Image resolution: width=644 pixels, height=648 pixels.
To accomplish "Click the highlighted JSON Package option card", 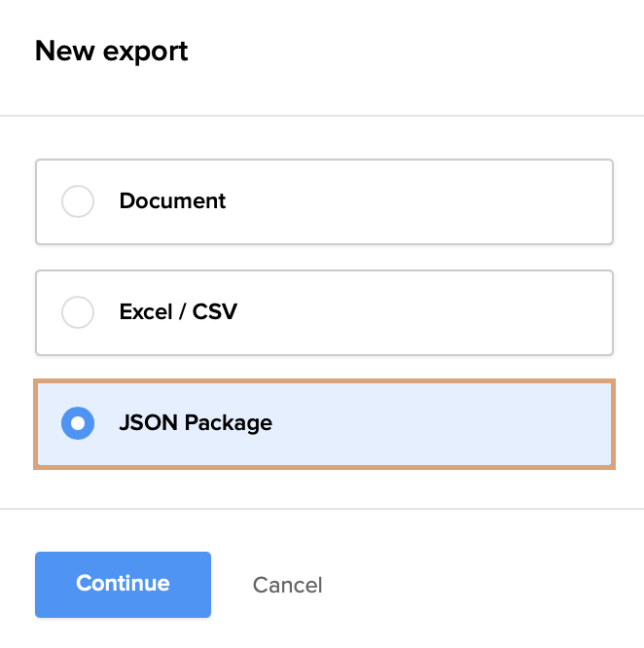I will [x=389, y=424].
